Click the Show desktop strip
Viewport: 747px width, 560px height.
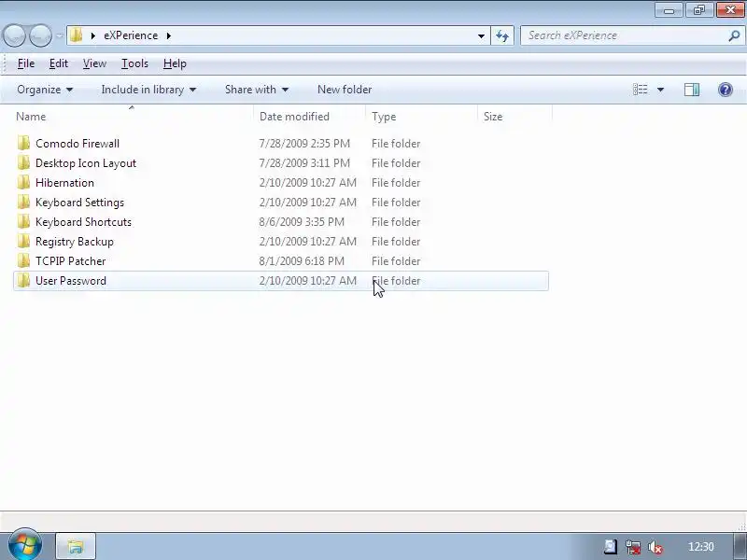[x=740, y=546]
